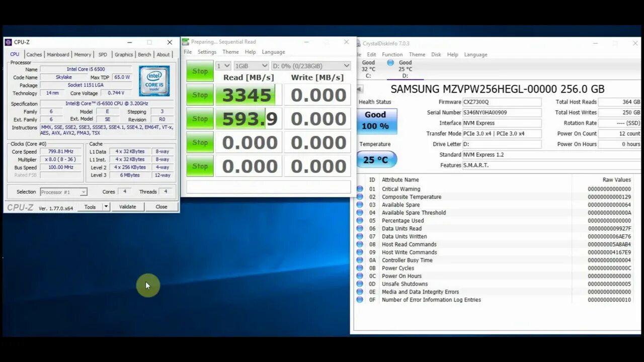Click the Close button in CPU-Z
The height and width of the screenshot is (362, 644).
pyautogui.click(x=162, y=207)
